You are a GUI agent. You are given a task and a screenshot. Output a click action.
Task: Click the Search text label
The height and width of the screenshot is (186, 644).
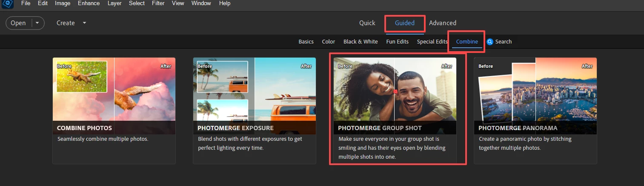pyautogui.click(x=504, y=42)
